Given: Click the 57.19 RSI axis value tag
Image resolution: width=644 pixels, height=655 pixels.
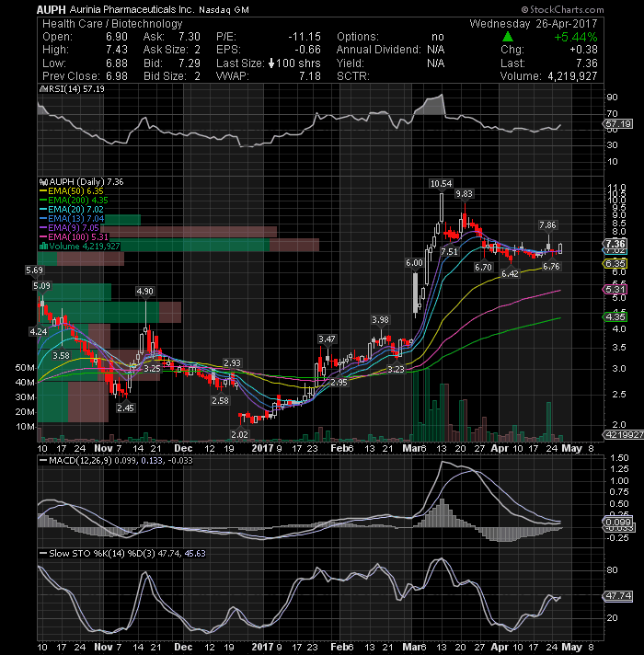Looking at the screenshot, I should (618, 124).
